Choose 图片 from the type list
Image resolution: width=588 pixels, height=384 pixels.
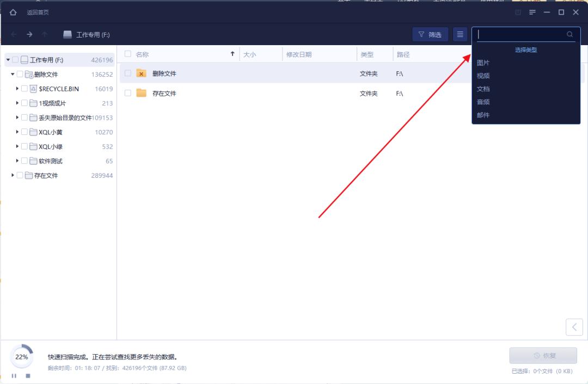coord(483,63)
